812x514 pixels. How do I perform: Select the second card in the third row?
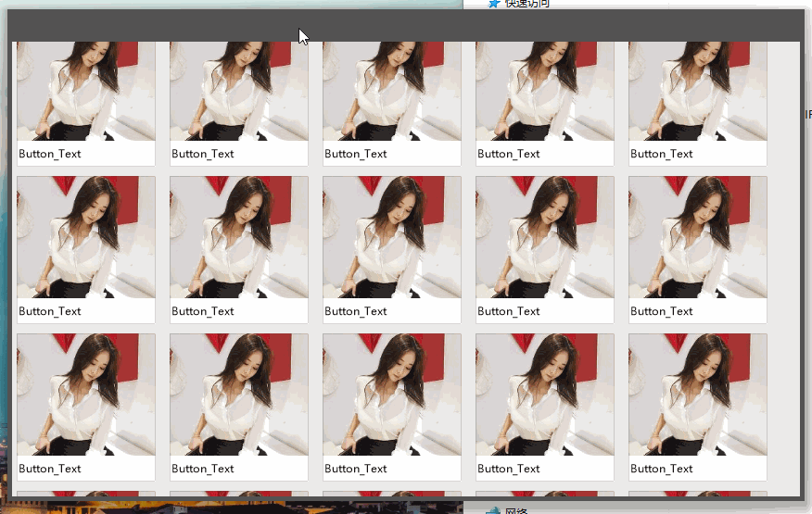coord(239,407)
